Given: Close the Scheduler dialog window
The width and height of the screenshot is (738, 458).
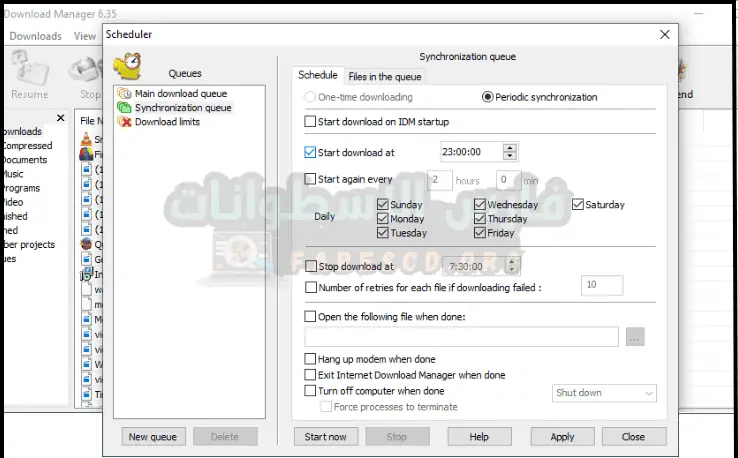Looking at the screenshot, I should [x=664, y=35].
